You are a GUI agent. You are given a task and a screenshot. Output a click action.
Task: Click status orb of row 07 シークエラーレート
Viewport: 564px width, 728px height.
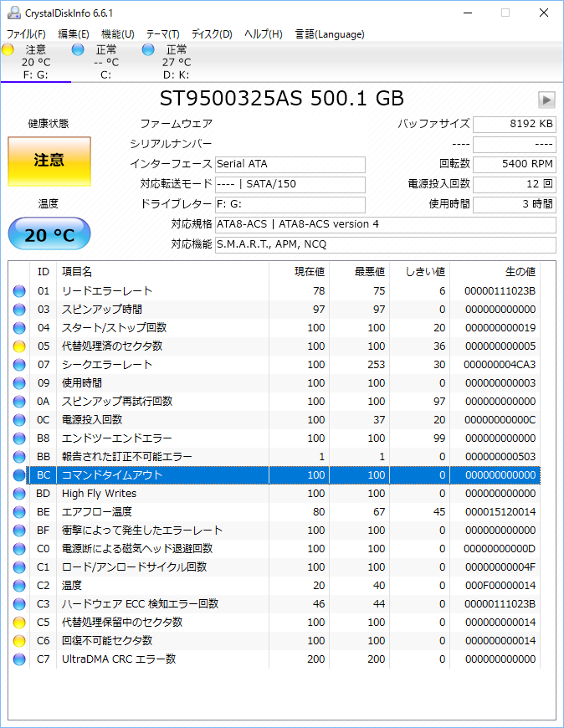(x=19, y=365)
